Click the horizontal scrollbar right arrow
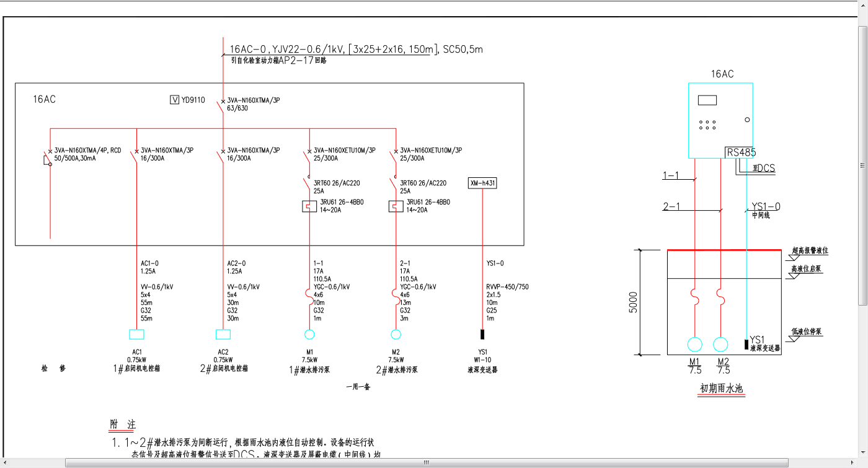 click(854, 463)
